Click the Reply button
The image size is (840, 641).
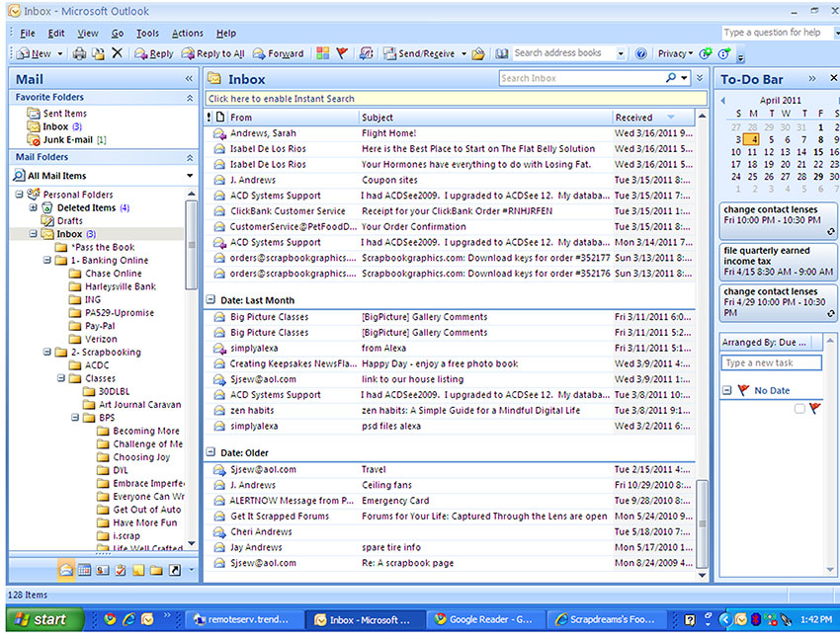(154, 53)
